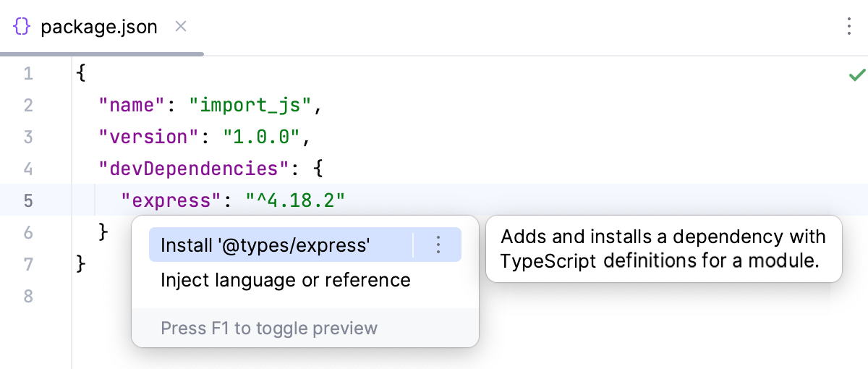Click the package.json file type icon
The height and width of the screenshot is (369, 868).
tap(22, 27)
